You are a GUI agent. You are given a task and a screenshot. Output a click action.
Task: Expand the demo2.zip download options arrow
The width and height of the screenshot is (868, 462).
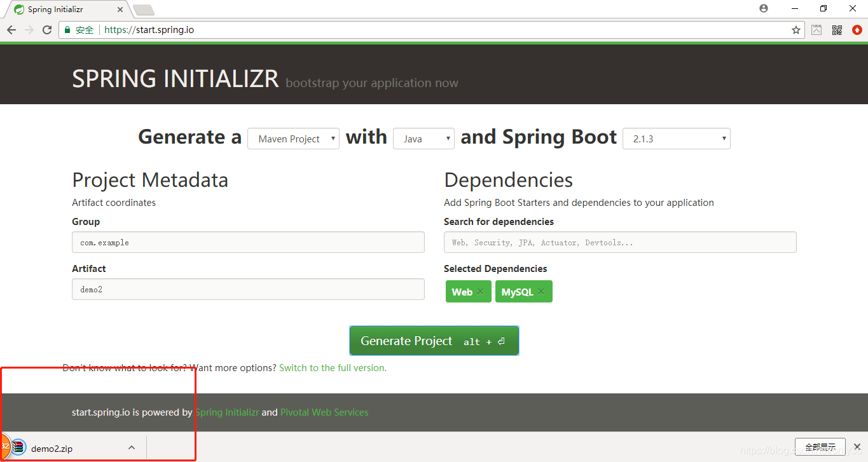pyautogui.click(x=132, y=447)
